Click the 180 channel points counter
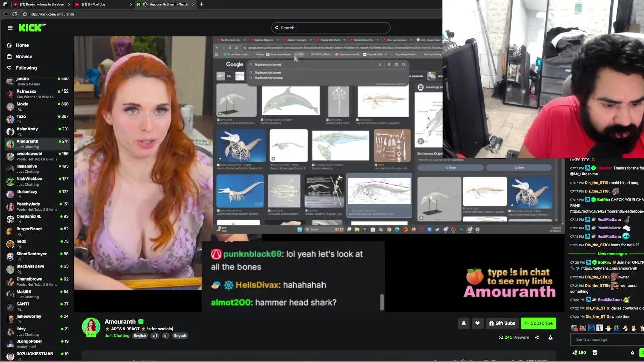Screen dimensions: 644x362 (579, 353)
